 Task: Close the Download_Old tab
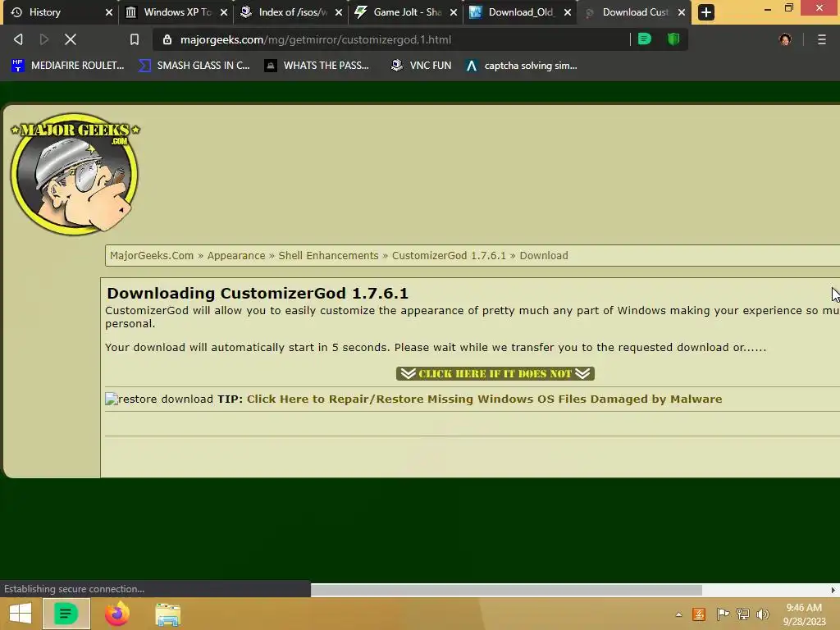click(568, 12)
